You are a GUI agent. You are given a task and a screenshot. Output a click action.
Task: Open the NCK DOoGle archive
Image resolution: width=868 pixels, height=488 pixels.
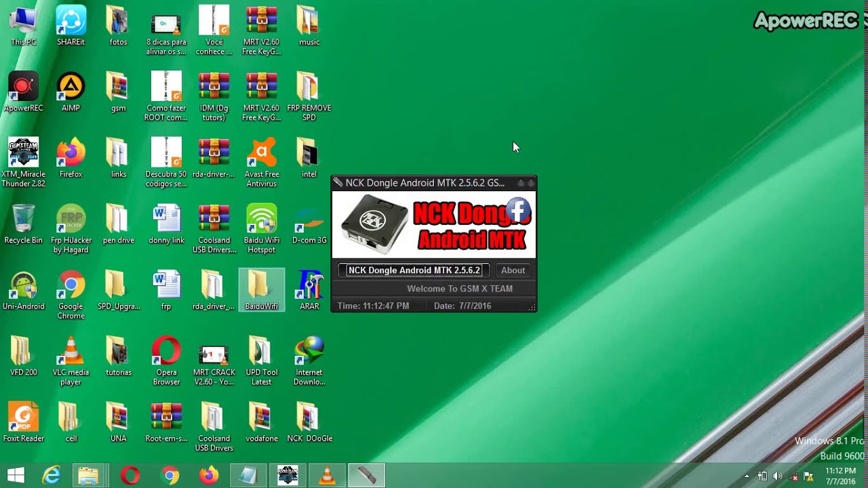pos(309,422)
